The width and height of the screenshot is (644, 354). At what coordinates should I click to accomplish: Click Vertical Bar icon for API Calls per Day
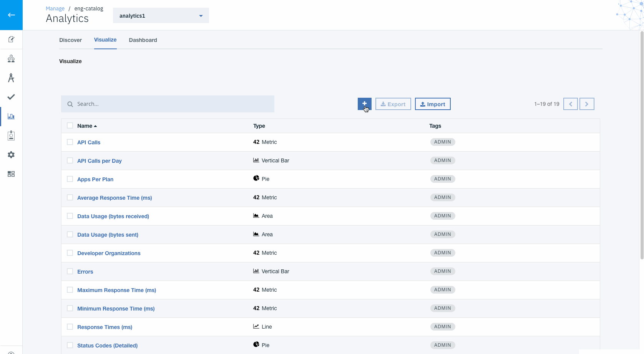pyautogui.click(x=256, y=160)
